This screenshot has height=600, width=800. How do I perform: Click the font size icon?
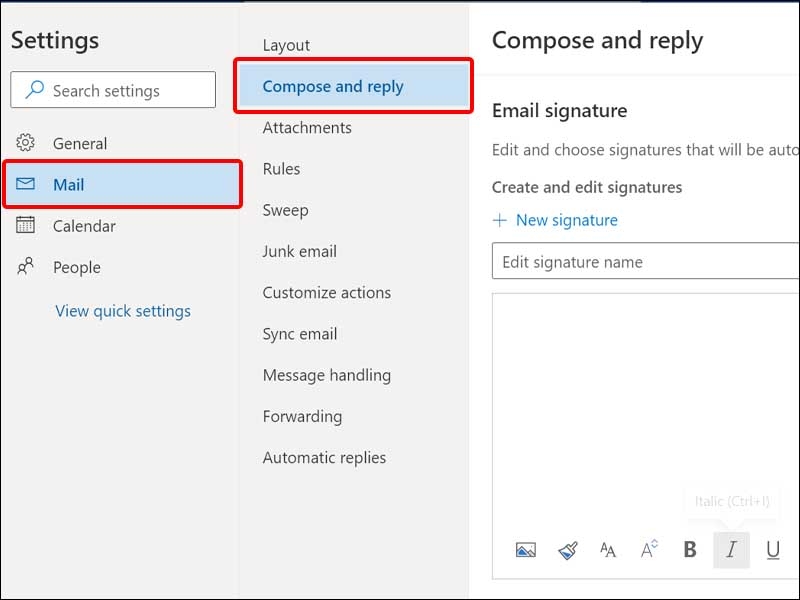click(647, 549)
